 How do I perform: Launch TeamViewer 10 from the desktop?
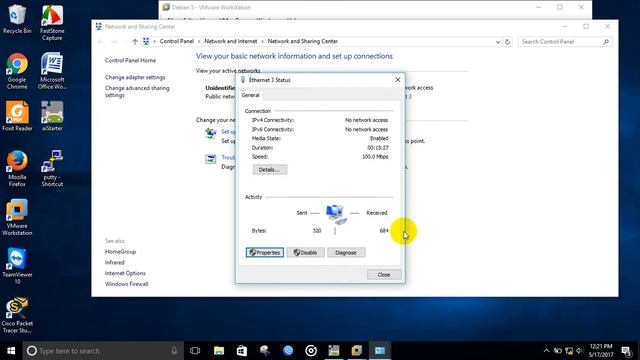click(17, 266)
